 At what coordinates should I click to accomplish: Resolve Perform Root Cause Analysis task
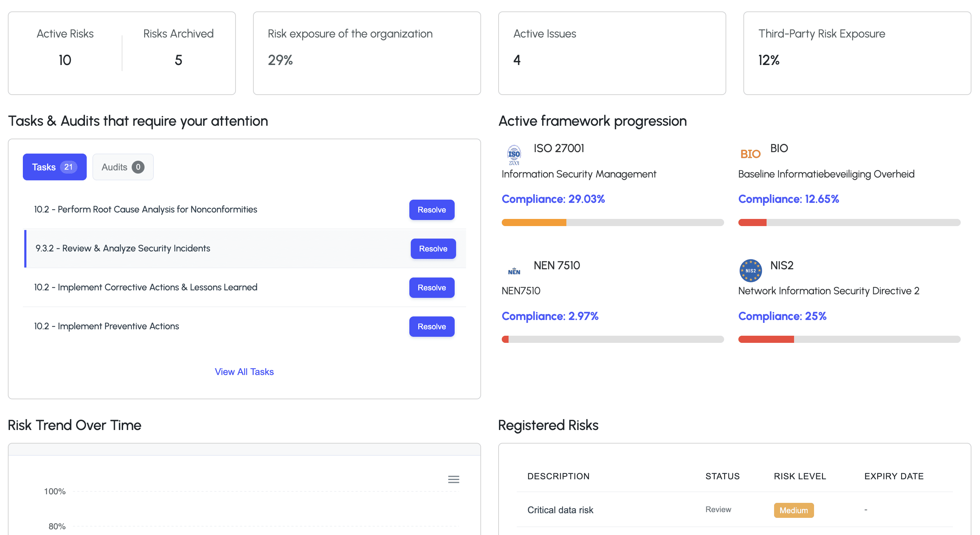click(x=431, y=210)
